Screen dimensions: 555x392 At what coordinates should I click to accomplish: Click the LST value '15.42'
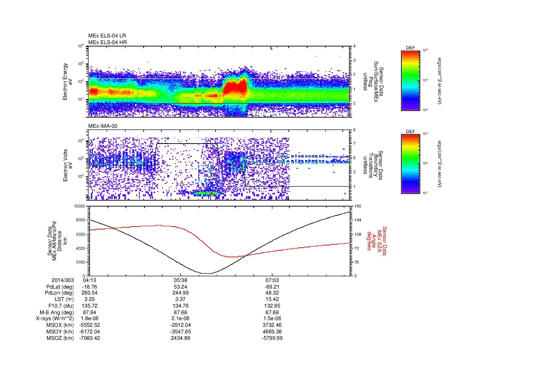(272, 299)
